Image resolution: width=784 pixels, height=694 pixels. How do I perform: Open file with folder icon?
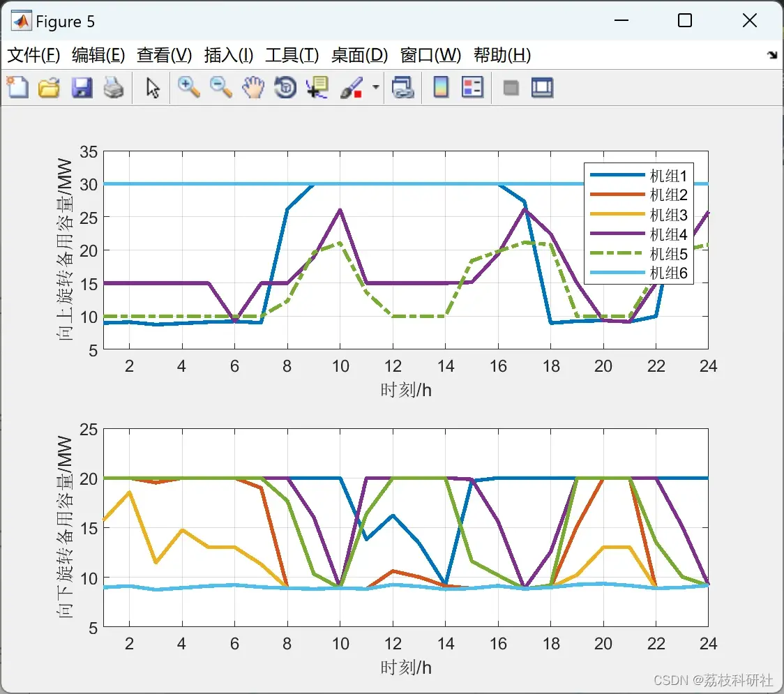(x=49, y=87)
